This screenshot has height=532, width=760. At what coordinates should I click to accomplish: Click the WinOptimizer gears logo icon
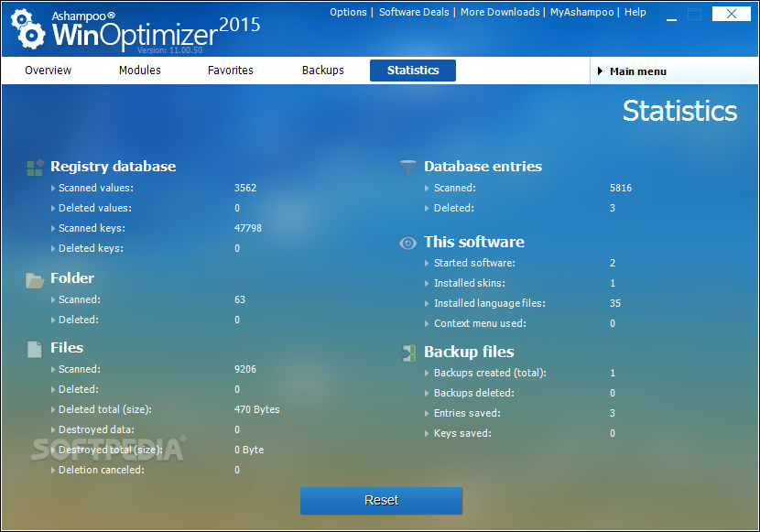pyautogui.click(x=27, y=29)
